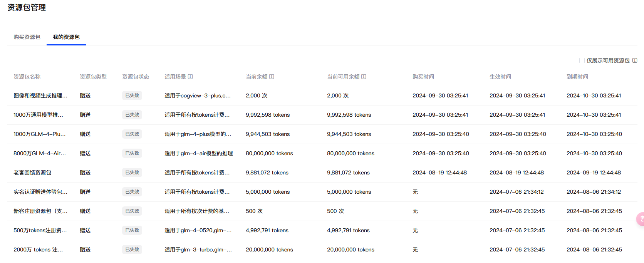644x263 pixels.
Task: Click 无 purchase time in 实名认证赠送体验包 row
Action: (415, 192)
